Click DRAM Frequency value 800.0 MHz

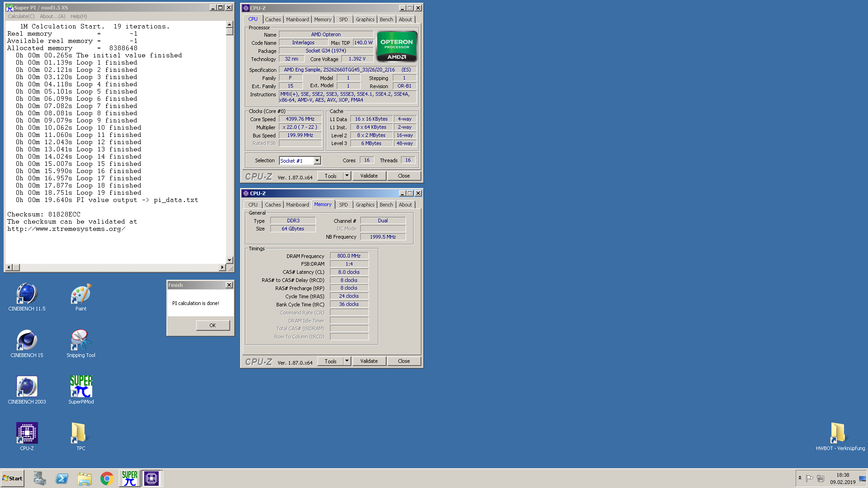pos(349,256)
